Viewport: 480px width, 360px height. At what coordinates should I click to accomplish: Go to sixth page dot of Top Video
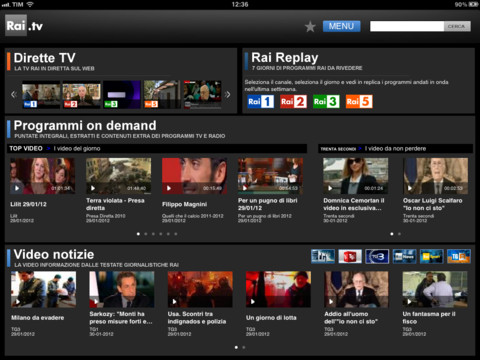pos(176,234)
